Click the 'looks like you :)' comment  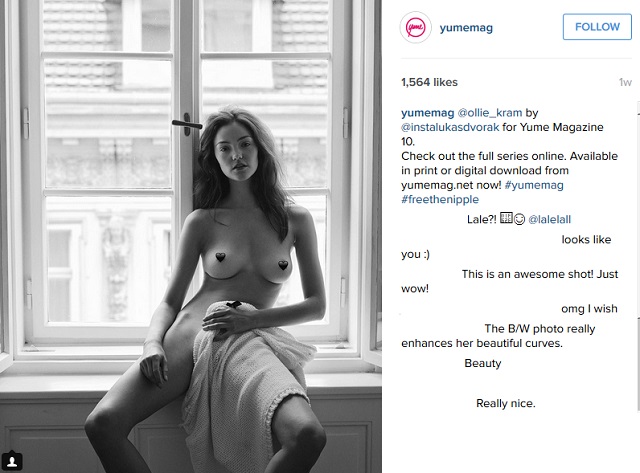pyautogui.click(x=506, y=246)
